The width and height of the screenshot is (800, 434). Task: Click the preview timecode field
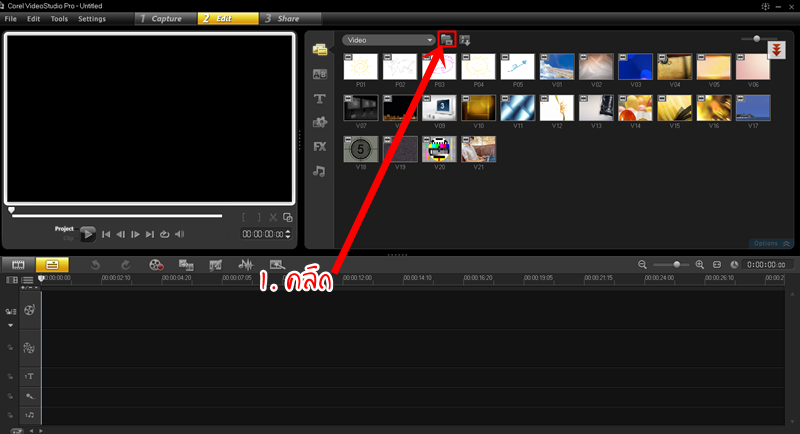(x=262, y=234)
